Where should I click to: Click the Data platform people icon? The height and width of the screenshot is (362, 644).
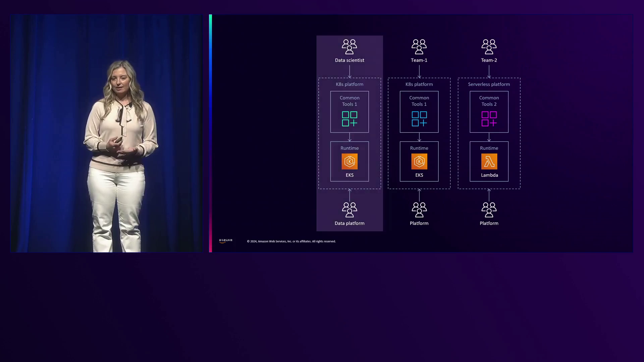click(x=349, y=210)
